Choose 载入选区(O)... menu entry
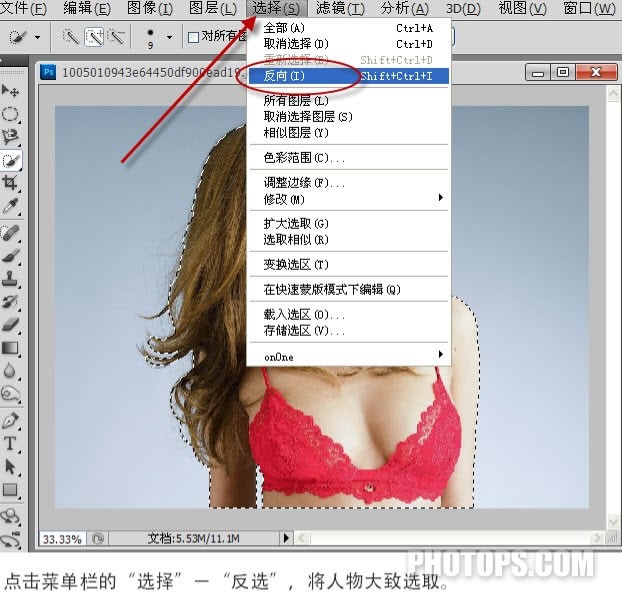 click(349, 315)
